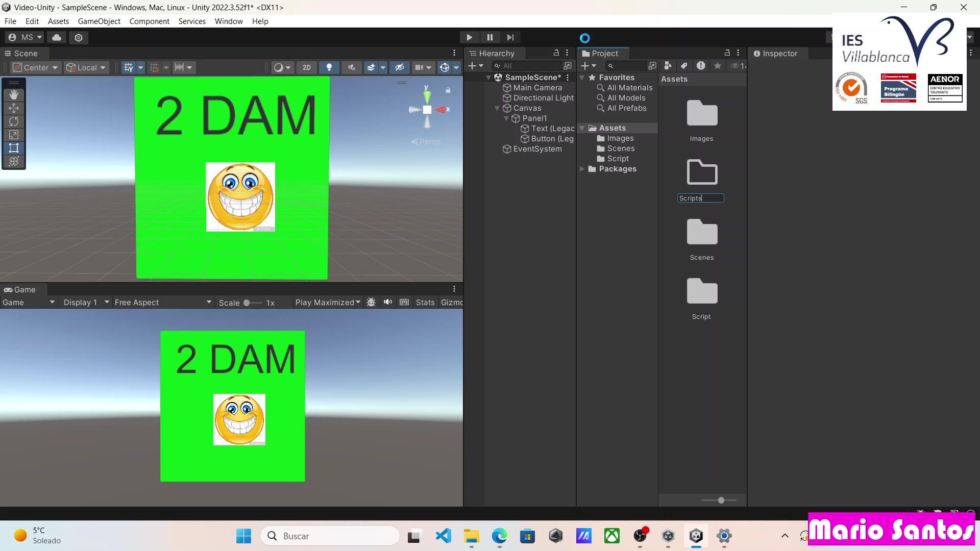Image resolution: width=980 pixels, height=551 pixels.
Task: Select Main Camera in Hierarchy
Action: 537,88
